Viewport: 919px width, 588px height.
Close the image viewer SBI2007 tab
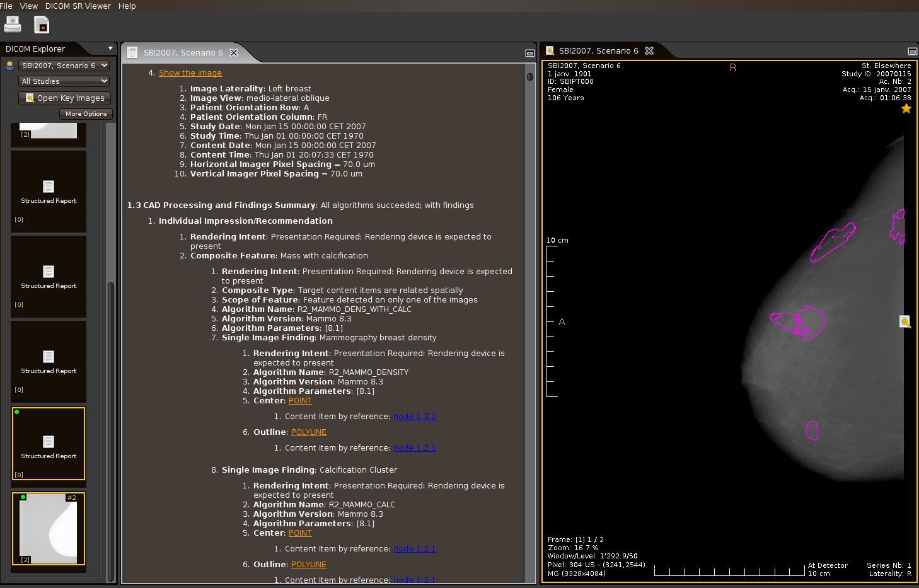click(x=649, y=51)
